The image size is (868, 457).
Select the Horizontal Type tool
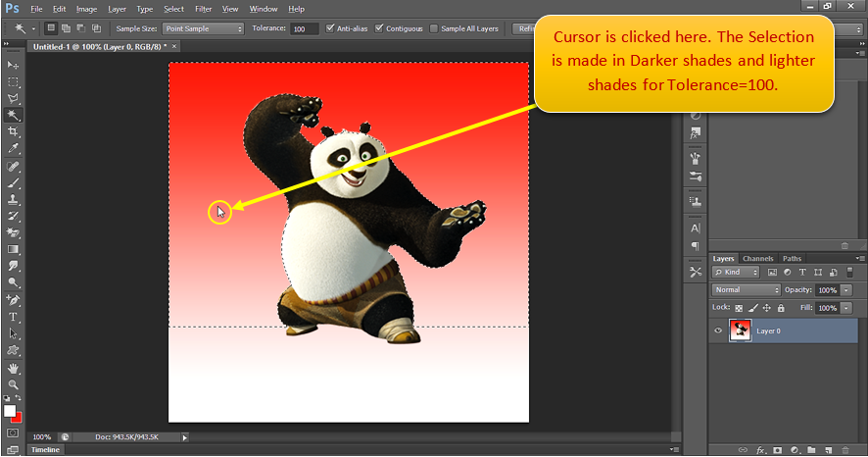[13, 317]
